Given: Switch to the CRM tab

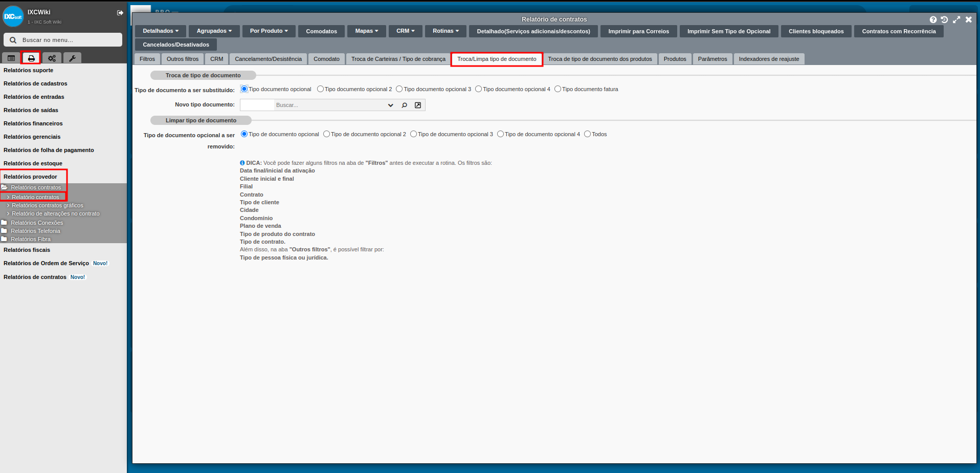Looking at the screenshot, I should (217, 59).
